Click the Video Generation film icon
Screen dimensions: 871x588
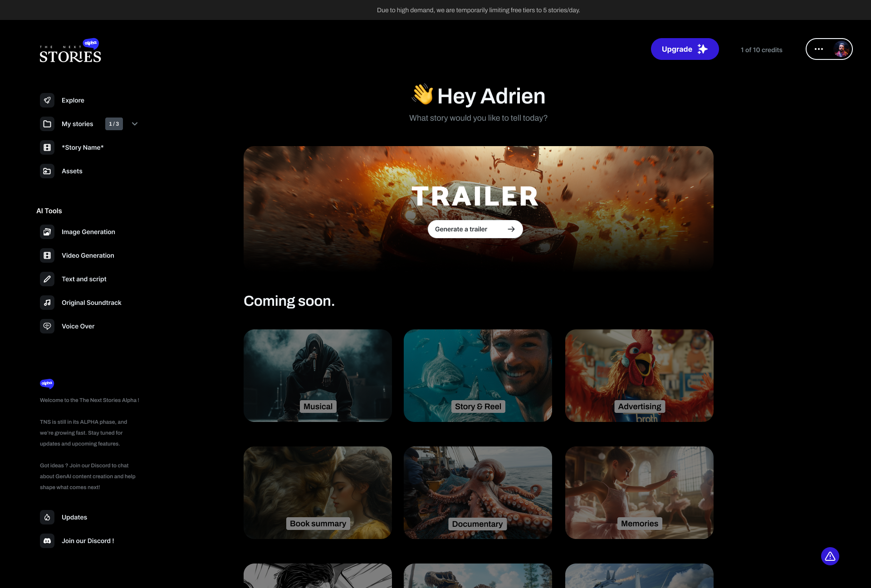point(47,255)
